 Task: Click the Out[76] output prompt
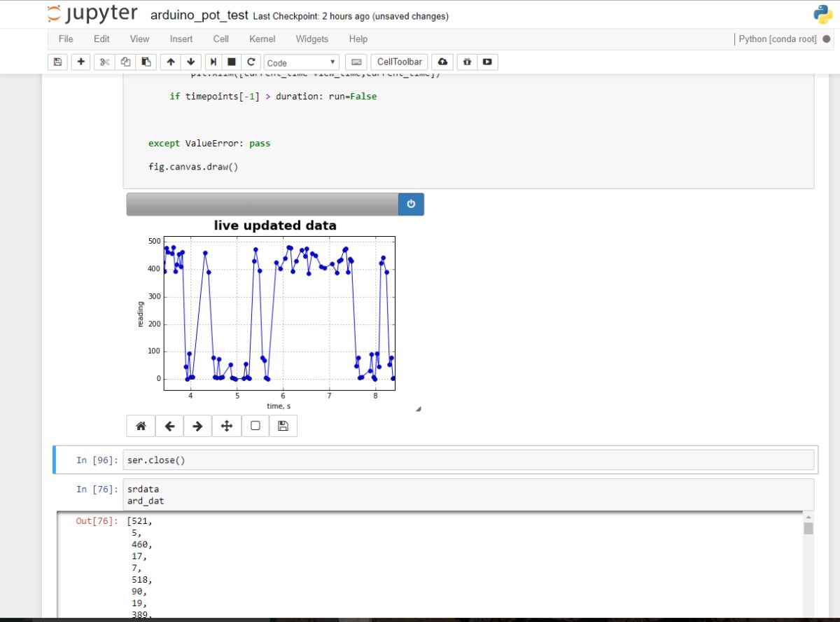tap(97, 521)
